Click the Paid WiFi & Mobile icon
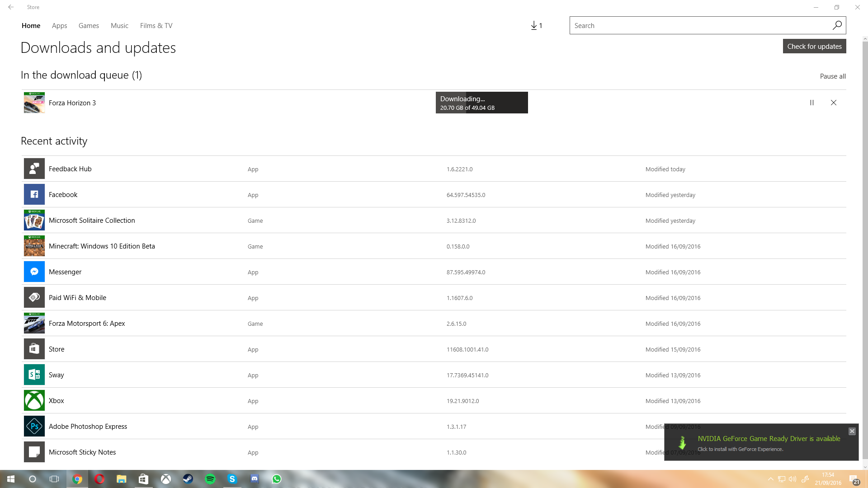 coord(34,297)
